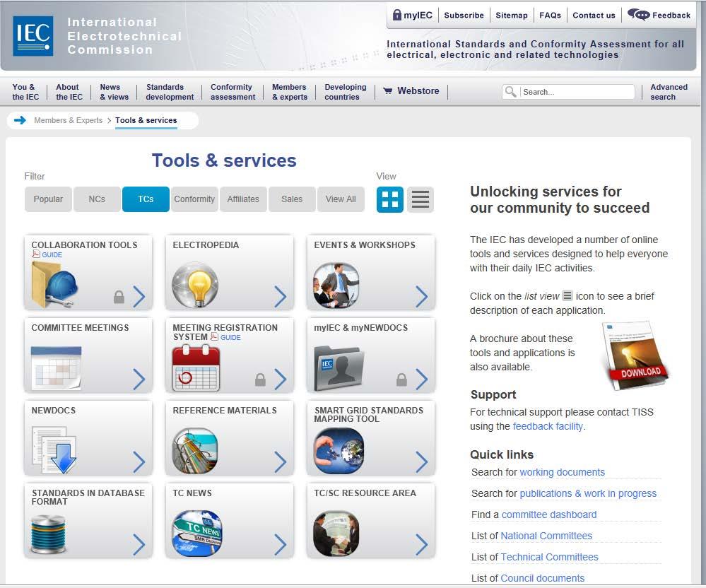The height and width of the screenshot is (588, 706).
Task: Open Meeting Registration System red calendar icon
Action: (196, 367)
